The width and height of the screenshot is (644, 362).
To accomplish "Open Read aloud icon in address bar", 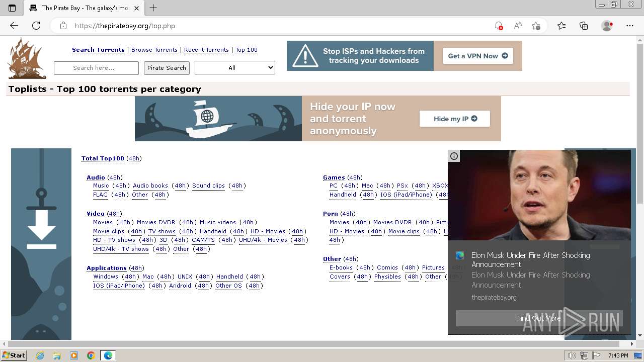I will coord(517,26).
